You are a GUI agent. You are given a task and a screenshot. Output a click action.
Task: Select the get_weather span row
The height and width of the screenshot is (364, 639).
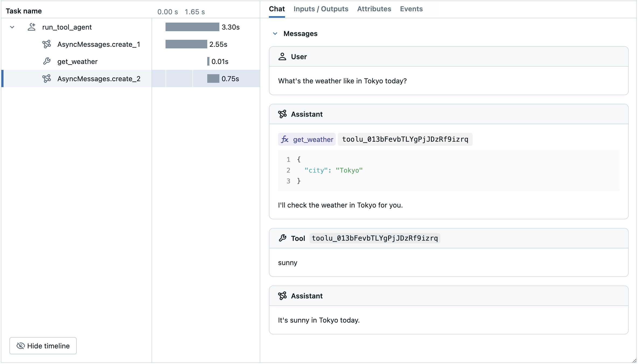point(77,61)
